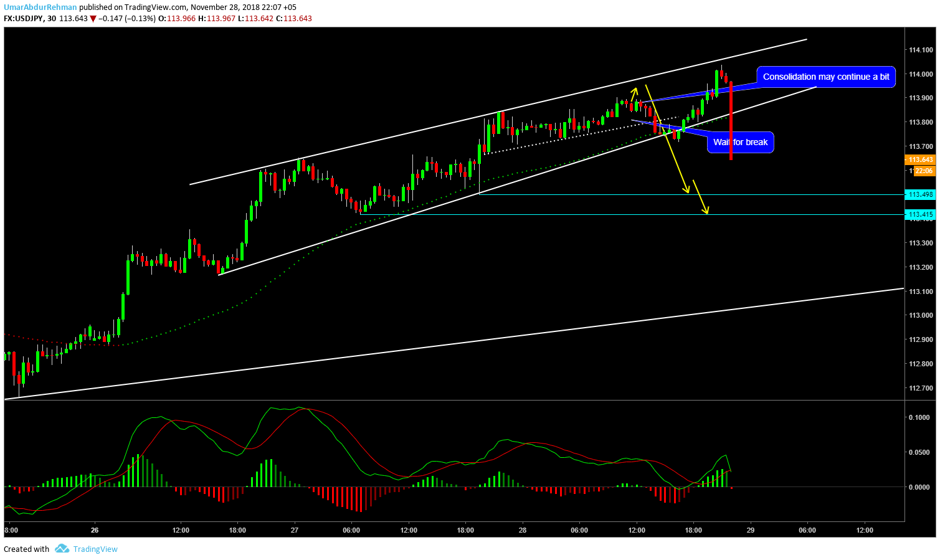The height and width of the screenshot is (560, 940).
Task: Click the TradingView.com text in header
Action: pyautogui.click(x=156, y=7)
